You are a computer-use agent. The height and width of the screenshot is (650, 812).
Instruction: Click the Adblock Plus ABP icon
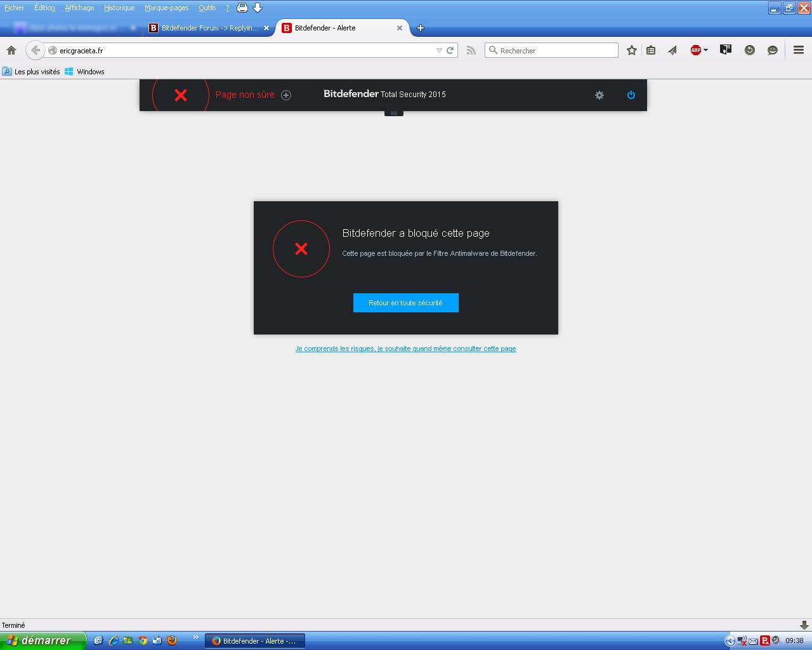(695, 50)
